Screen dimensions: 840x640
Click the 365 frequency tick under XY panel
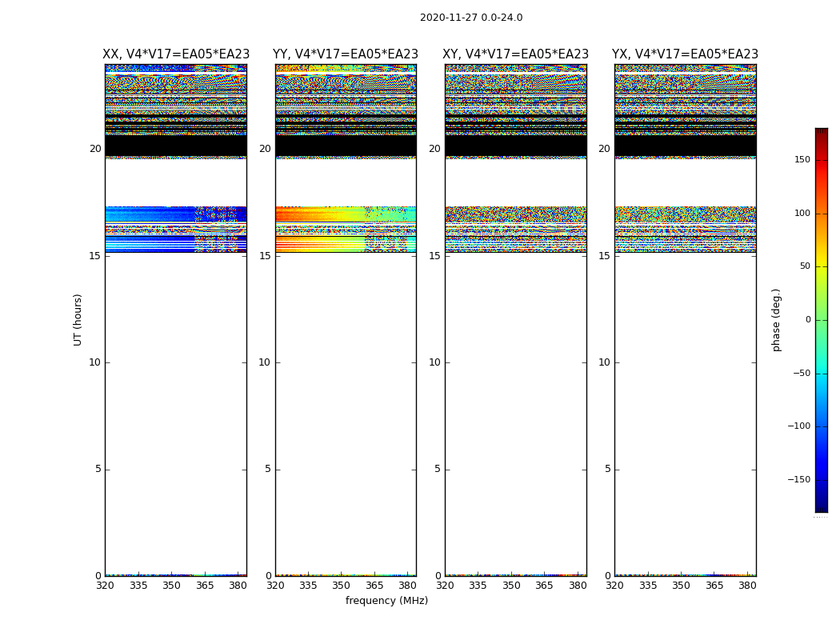click(x=544, y=586)
